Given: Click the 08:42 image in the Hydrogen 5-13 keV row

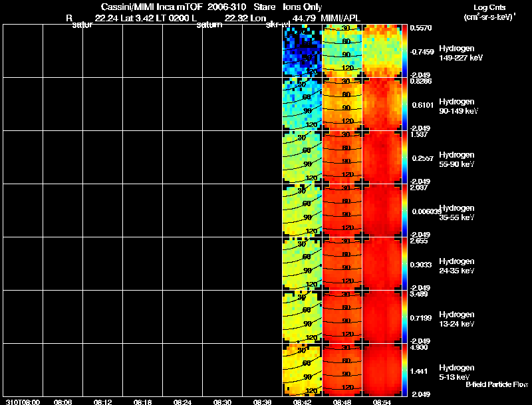Looking at the screenshot, I should pyautogui.click(x=302, y=370).
